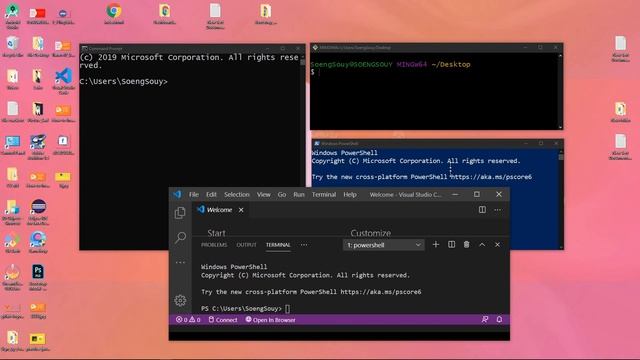The width and height of the screenshot is (640, 360).
Task: Select the Recycle Bin desktop icon
Action: [13, 47]
